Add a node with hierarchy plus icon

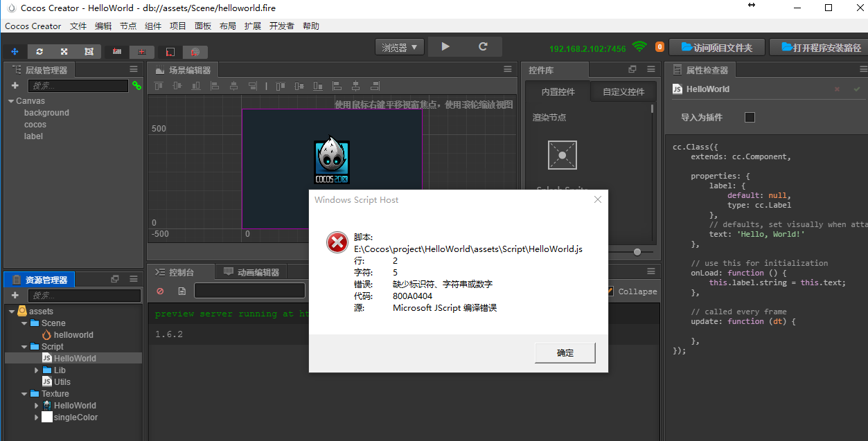[15, 86]
